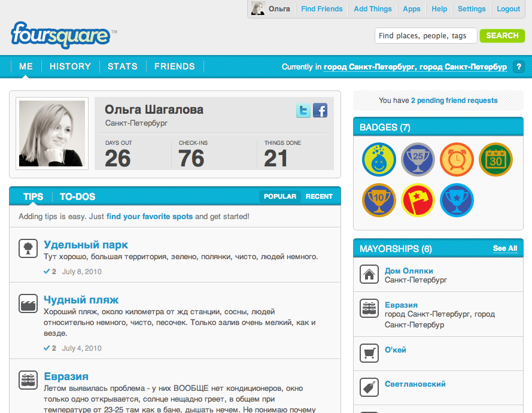This screenshot has width=532, height=413.
Task: Open Settings link
Action: point(472,9)
